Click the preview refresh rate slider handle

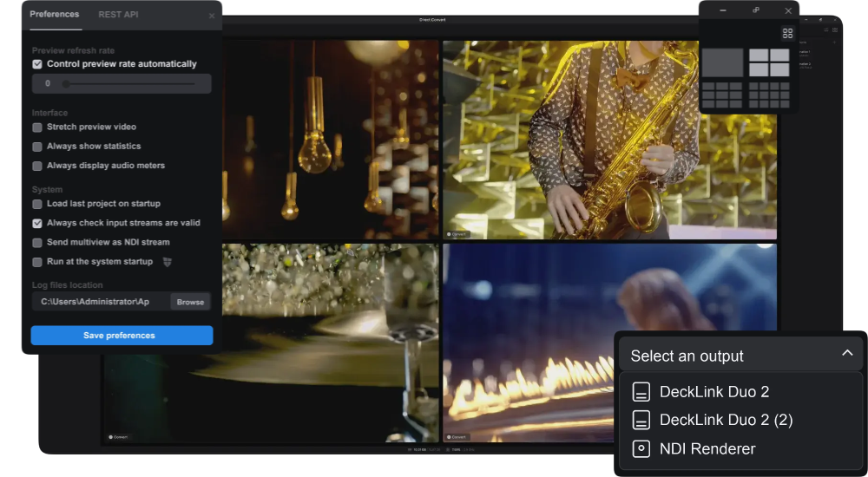67,83
